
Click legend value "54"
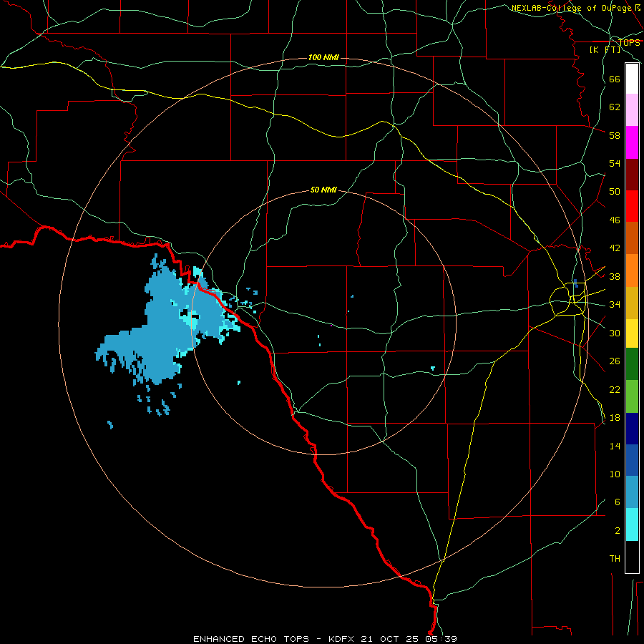615,163
